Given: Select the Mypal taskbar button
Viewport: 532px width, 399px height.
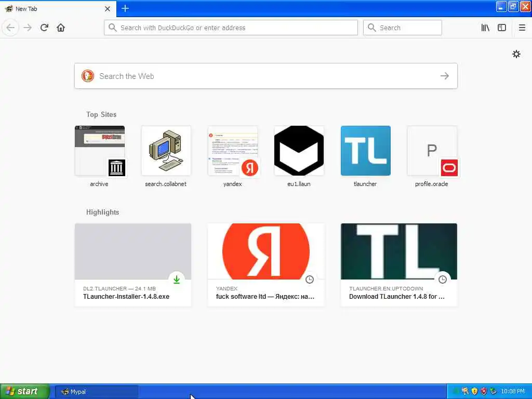Looking at the screenshot, I should click(x=97, y=392).
